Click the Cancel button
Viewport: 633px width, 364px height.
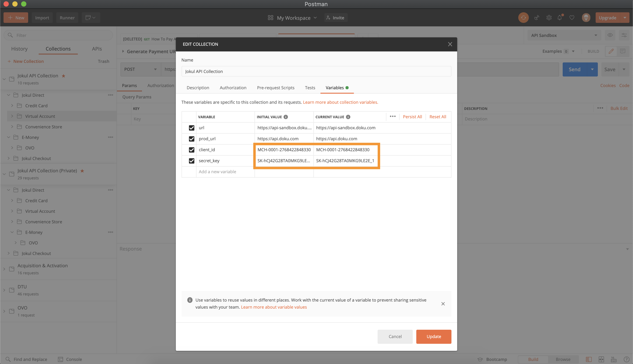(395, 337)
